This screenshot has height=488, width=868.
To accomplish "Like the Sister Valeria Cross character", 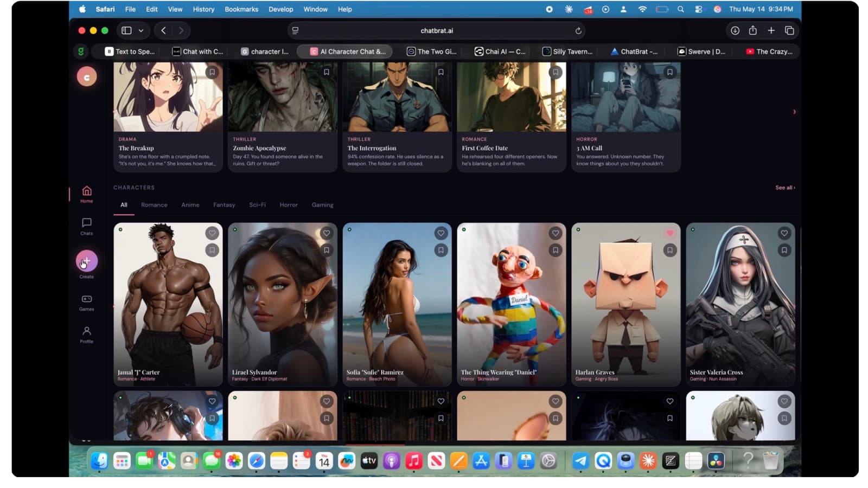I will point(784,233).
